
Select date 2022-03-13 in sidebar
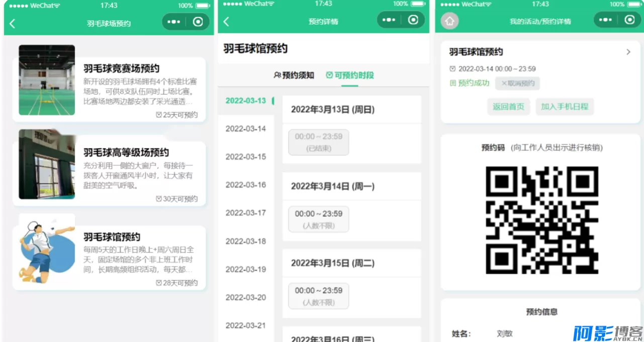tap(246, 101)
